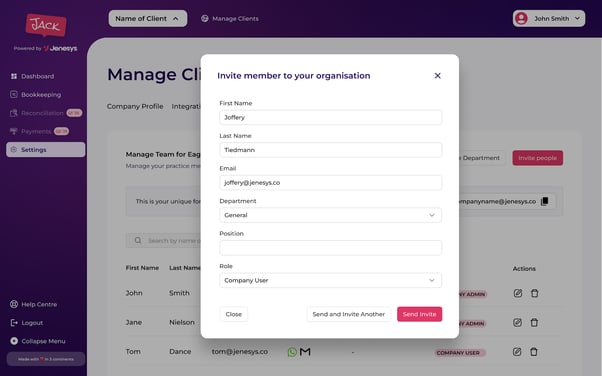Close the invite dialog with the X icon
Viewport: 602px width, 376px height.
click(437, 76)
